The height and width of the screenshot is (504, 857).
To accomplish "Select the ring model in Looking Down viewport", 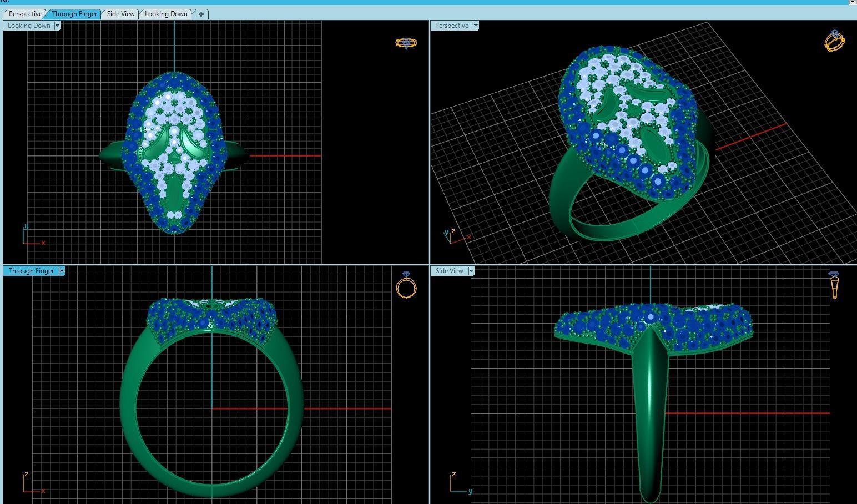I will [x=174, y=153].
